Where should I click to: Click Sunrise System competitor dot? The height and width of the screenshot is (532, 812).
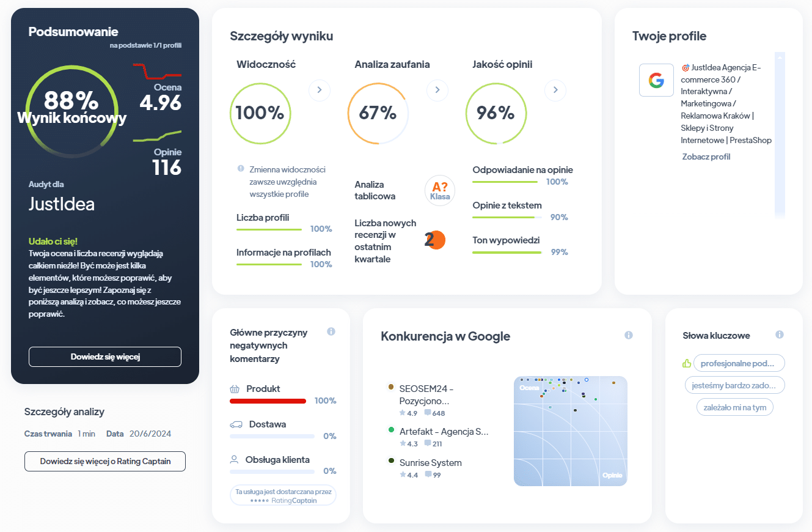pos(391,460)
